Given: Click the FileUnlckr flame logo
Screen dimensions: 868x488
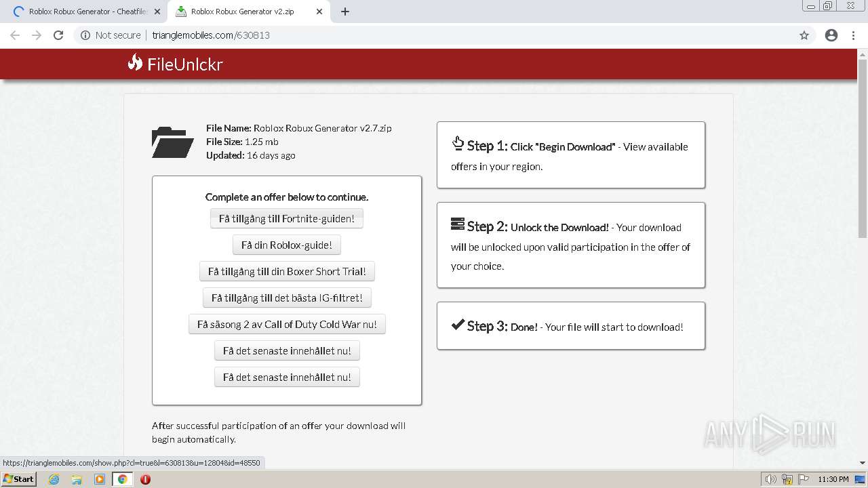Looking at the screenshot, I should pyautogui.click(x=135, y=63).
